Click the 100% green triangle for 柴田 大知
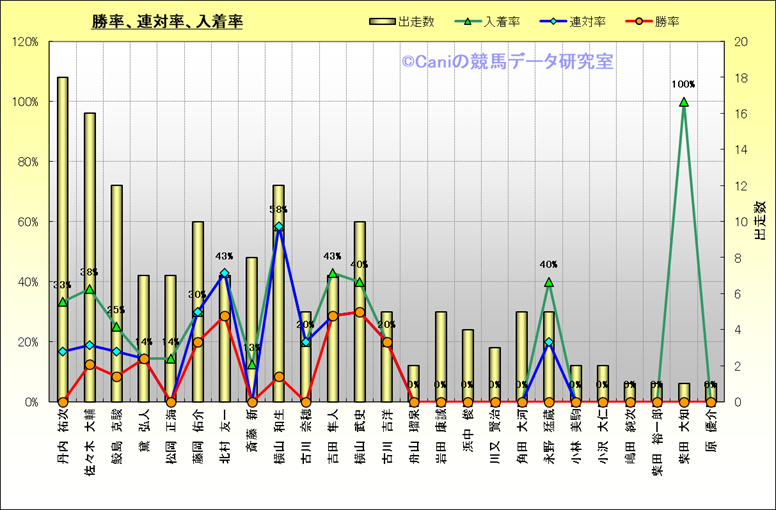Image resolution: width=776 pixels, height=510 pixels. tap(684, 102)
